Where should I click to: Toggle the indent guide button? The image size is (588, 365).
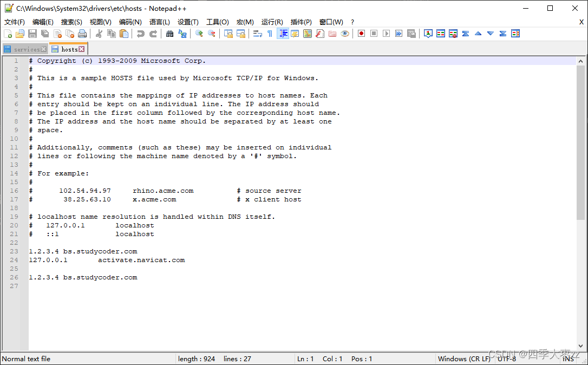pos(283,34)
